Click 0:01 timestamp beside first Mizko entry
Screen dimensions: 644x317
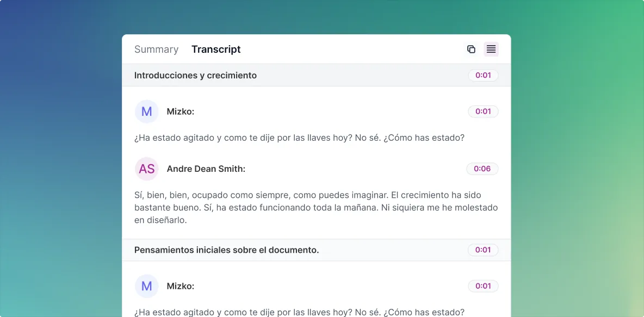pyautogui.click(x=483, y=111)
